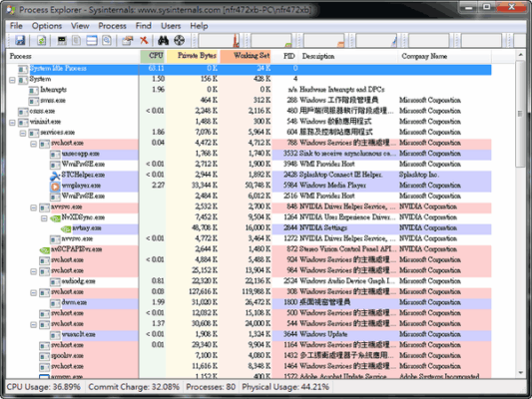Click the csrss.exe process icon

(23, 112)
